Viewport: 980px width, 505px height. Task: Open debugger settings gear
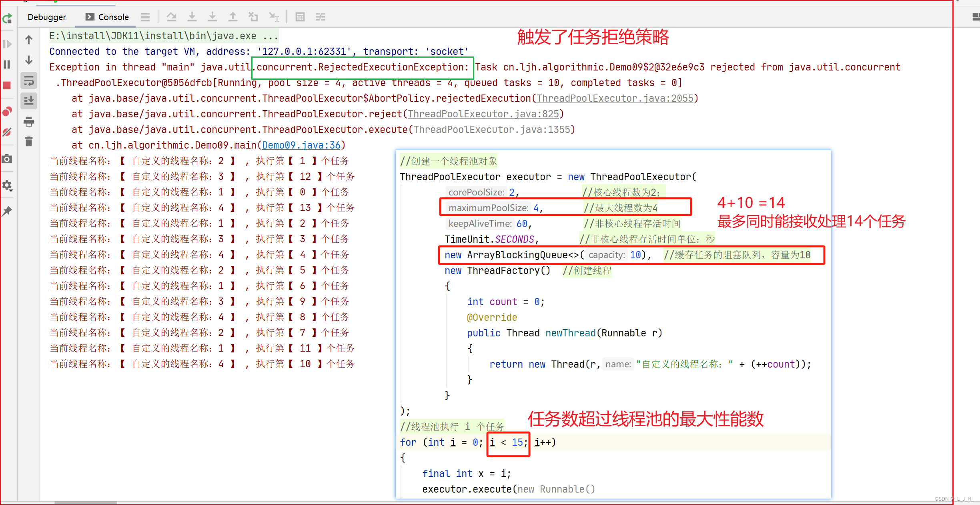[7, 185]
